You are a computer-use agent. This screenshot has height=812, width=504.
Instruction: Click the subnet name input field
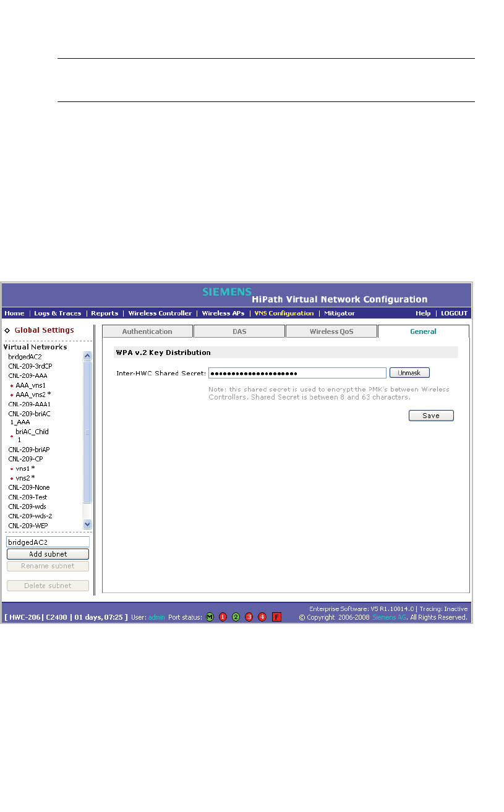(x=48, y=542)
